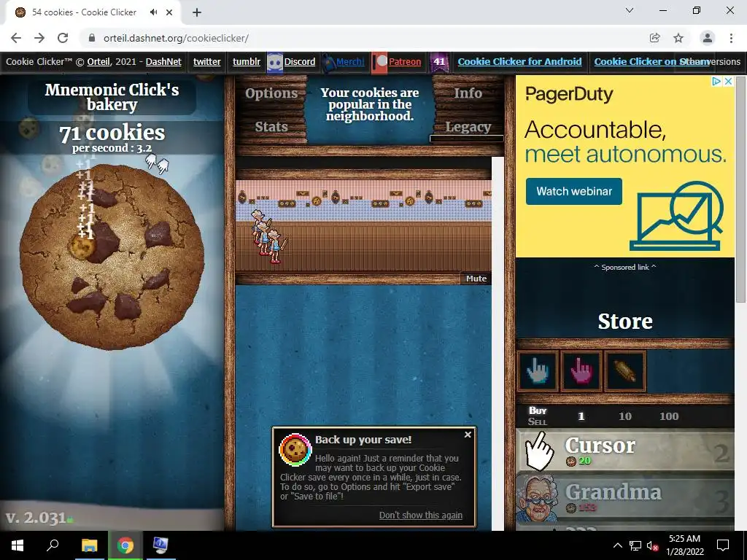
Task: Open the Windows notification center
Action: (x=723, y=545)
